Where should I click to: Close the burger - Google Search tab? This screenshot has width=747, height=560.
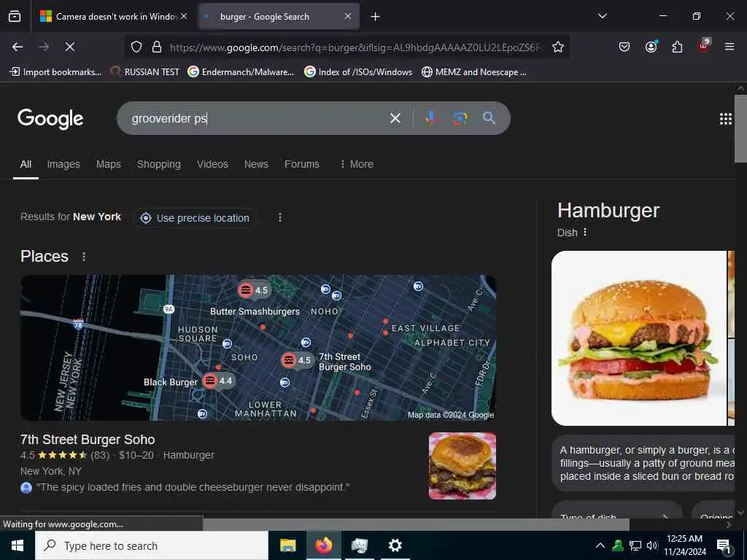point(348,16)
